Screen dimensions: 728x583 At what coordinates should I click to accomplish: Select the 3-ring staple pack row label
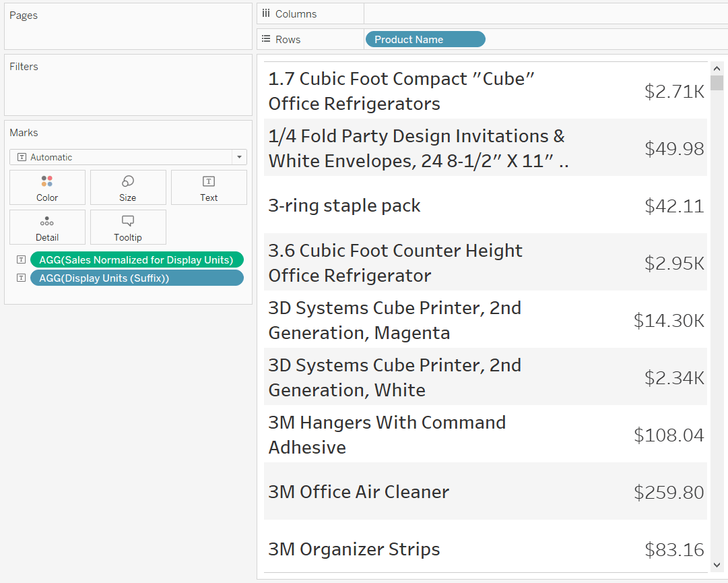pyautogui.click(x=345, y=206)
